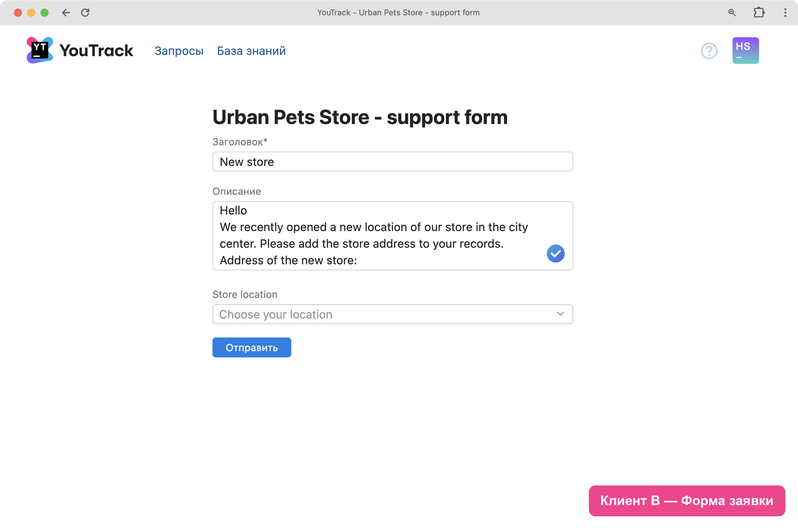The width and height of the screenshot is (798, 532).
Task: Click the Store location chevron arrow
Action: pos(560,314)
